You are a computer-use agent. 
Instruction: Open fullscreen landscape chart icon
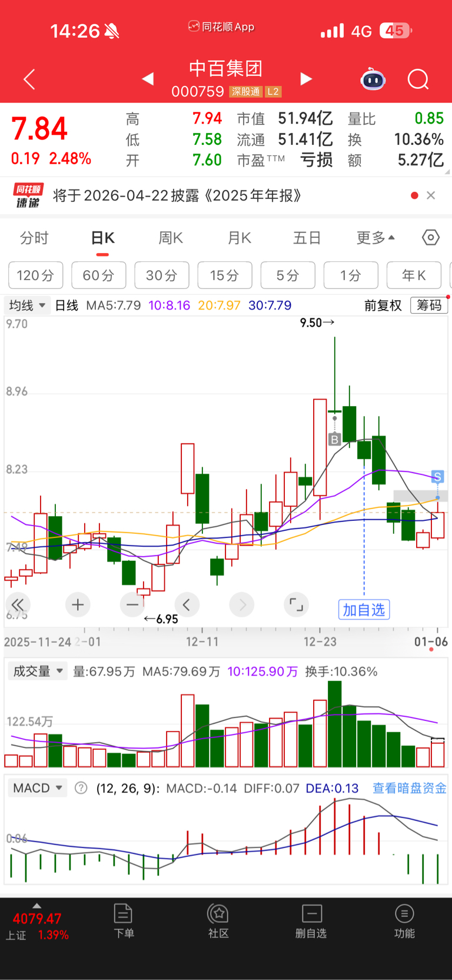pos(296,604)
